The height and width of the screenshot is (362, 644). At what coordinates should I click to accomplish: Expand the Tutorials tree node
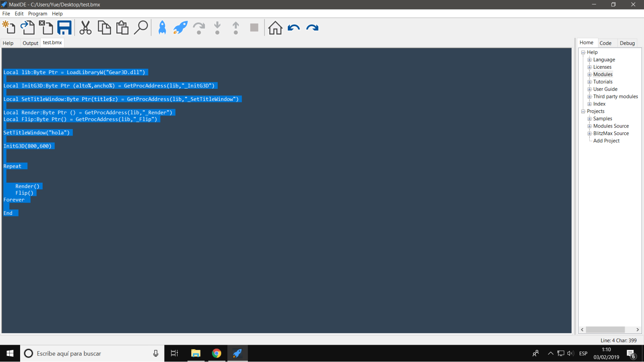(589, 82)
